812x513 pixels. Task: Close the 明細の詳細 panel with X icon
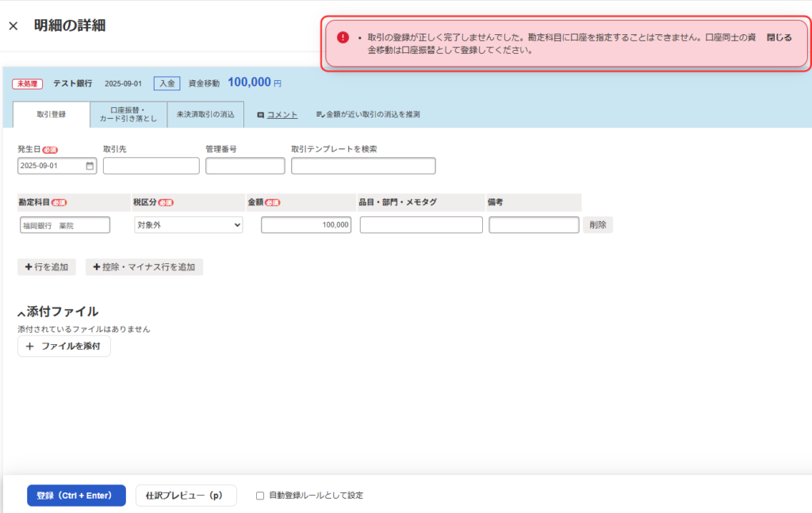point(13,26)
